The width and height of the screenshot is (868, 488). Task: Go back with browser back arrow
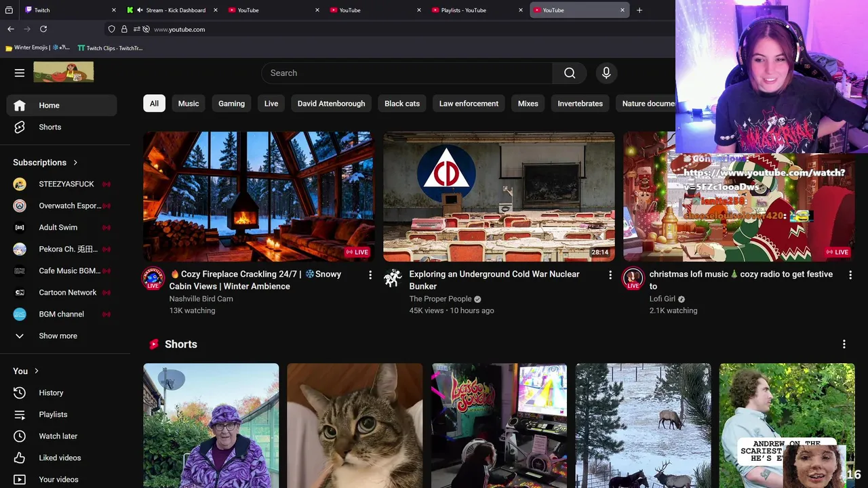(11, 29)
